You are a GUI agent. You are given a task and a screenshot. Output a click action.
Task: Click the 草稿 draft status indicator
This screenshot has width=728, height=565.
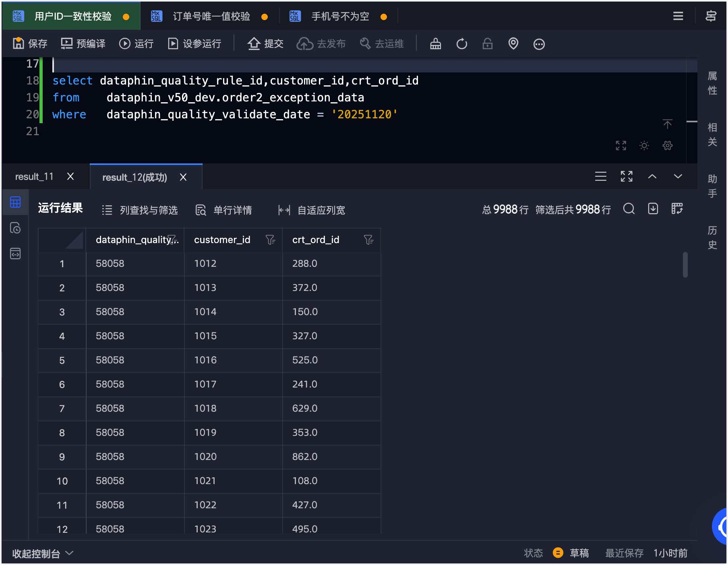point(571,553)
